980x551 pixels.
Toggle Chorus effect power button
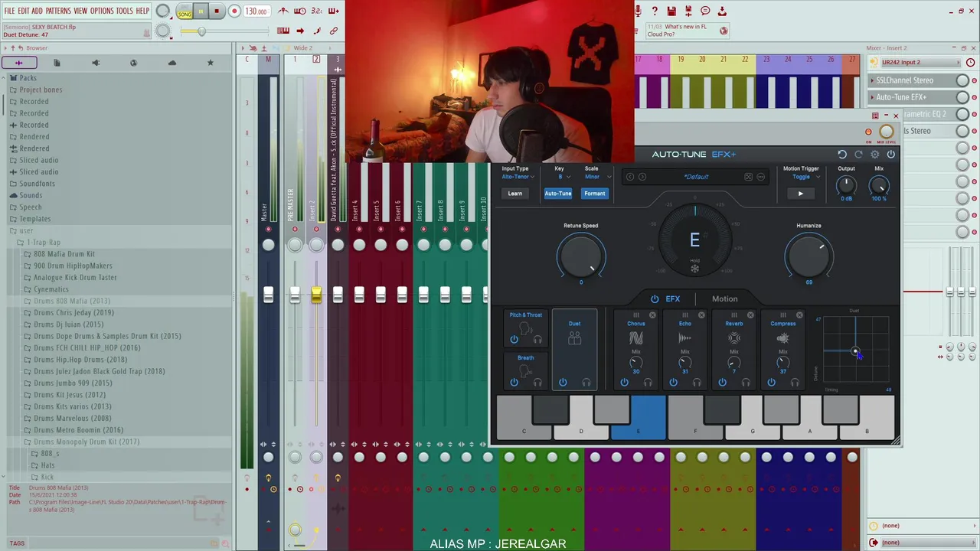[624, 383]
